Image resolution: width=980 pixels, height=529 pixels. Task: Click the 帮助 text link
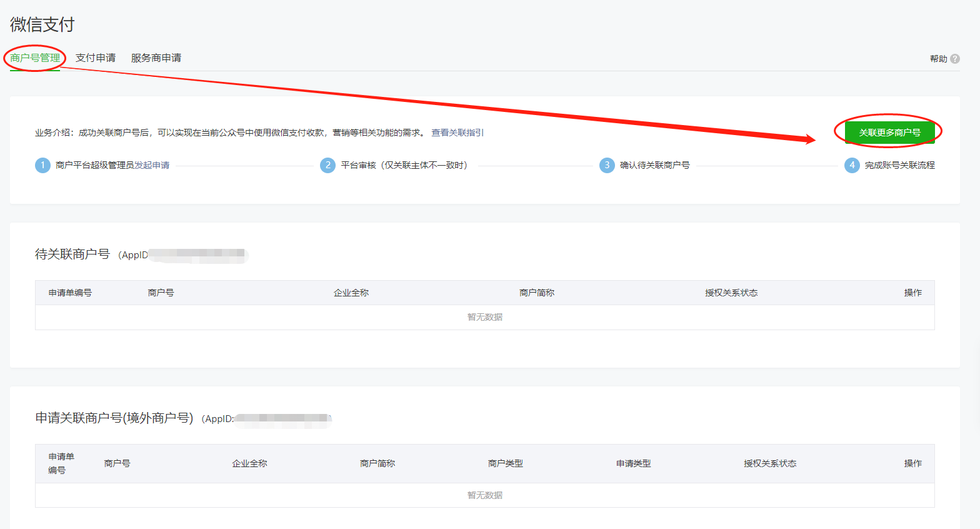pos(939,59)
